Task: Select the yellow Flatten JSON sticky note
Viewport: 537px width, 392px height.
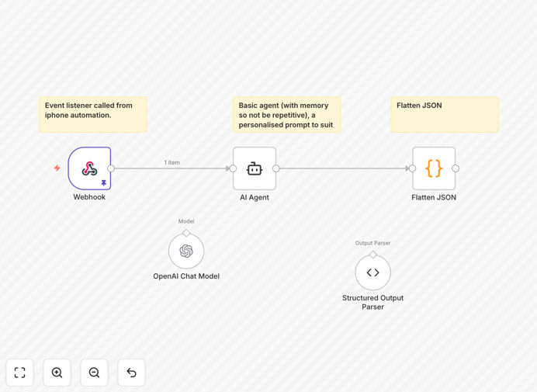Action: (x=445, y=114)
